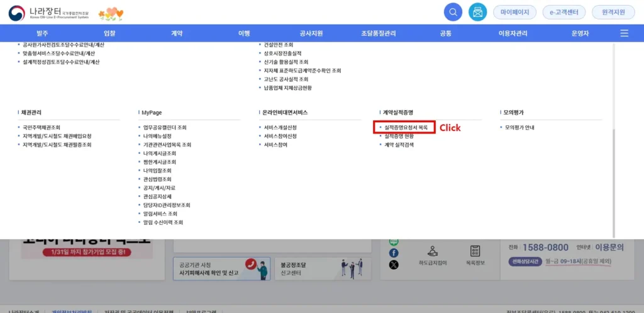Screen dimensions: 644x313
Task: Click 서비스개설신청 link
Action: point(280,127)
